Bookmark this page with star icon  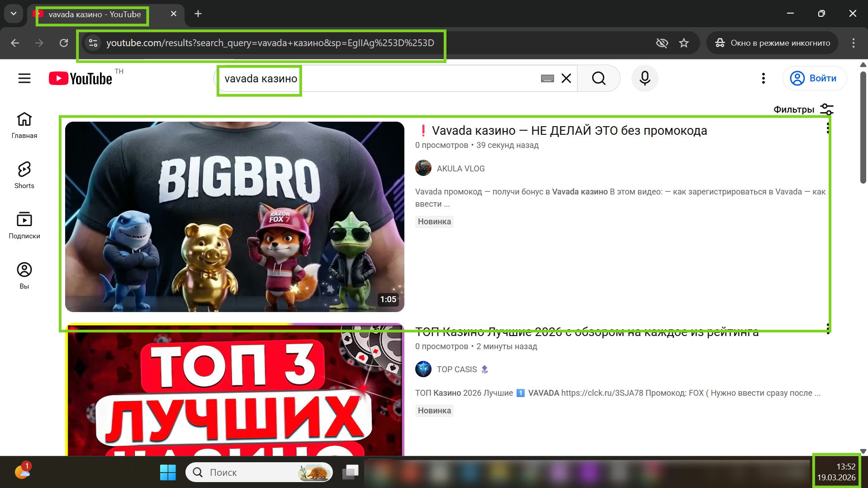(683, 43)
